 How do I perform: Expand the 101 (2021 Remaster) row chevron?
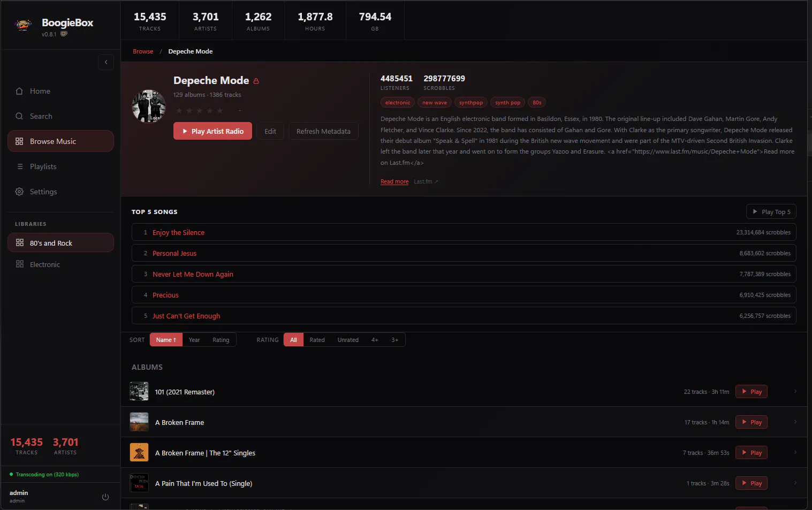click(795, 392)
